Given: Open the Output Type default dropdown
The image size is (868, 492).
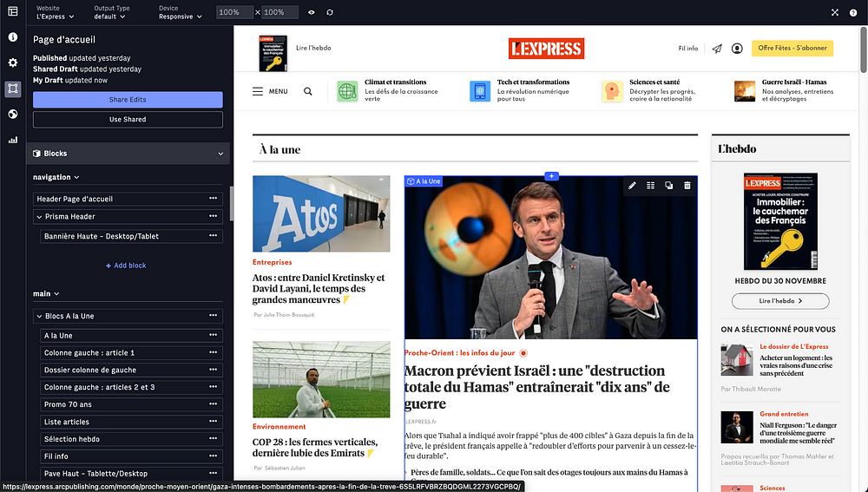Looking at the screenshot, I should 111,13.
